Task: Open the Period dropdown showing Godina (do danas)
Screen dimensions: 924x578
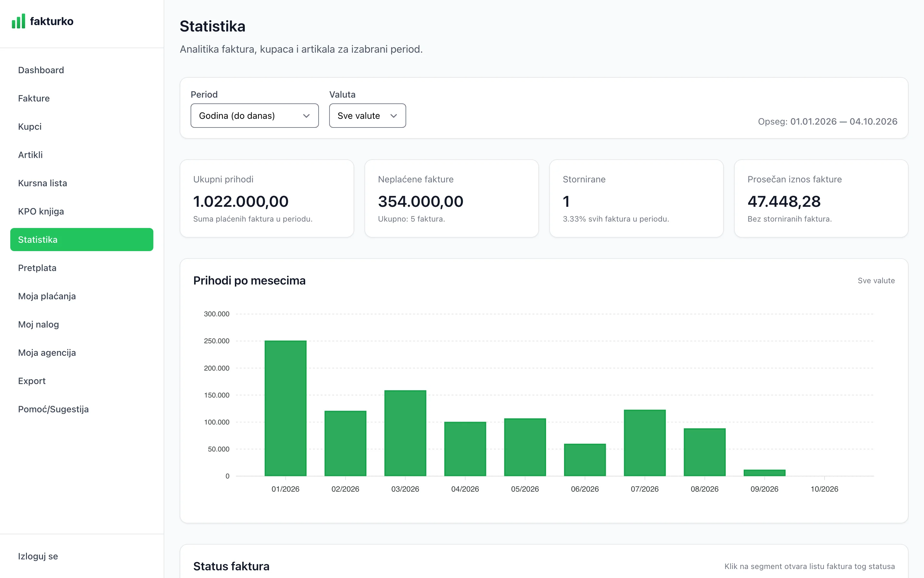Action: pyautogui.click(x=255, y=116)
